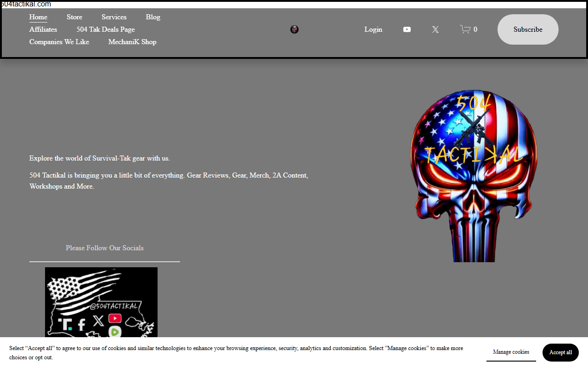Open the 504 Tak Deals Page link
Viewport: 588px width, 368px height.
pos(106,29)
